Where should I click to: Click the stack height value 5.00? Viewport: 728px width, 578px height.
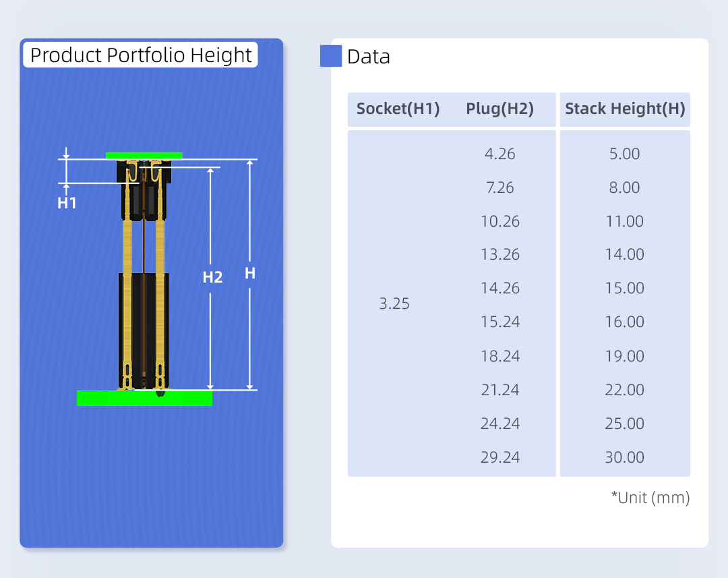(624, 154)
